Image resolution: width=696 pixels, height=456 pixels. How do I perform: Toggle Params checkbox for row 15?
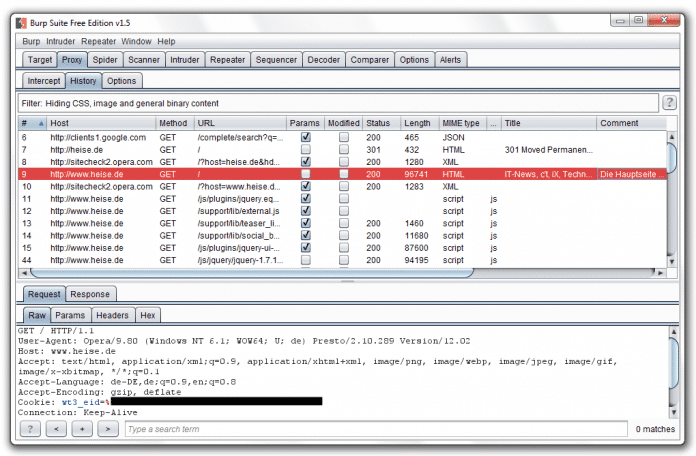click(x=306, y=247)
